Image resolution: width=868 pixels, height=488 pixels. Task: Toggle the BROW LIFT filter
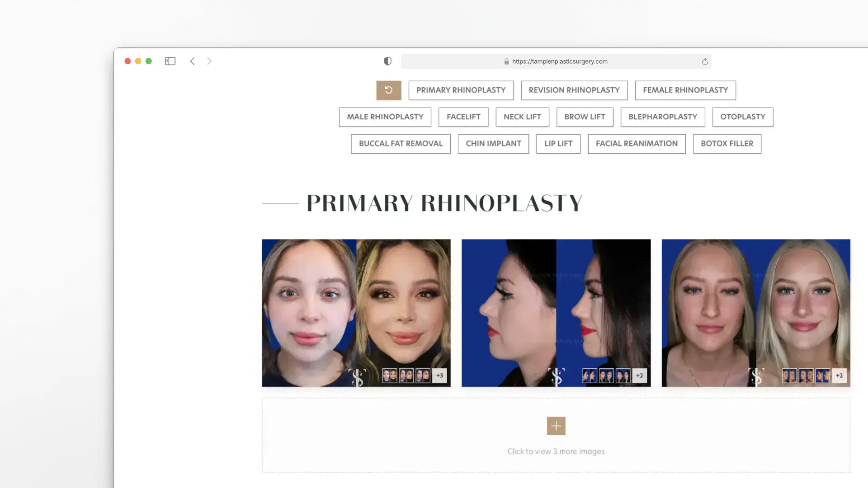point(585,117)
